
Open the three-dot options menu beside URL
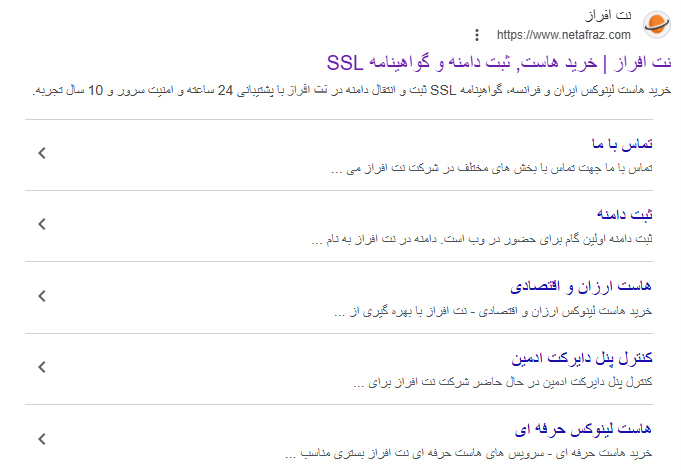[x=477, y=35]
